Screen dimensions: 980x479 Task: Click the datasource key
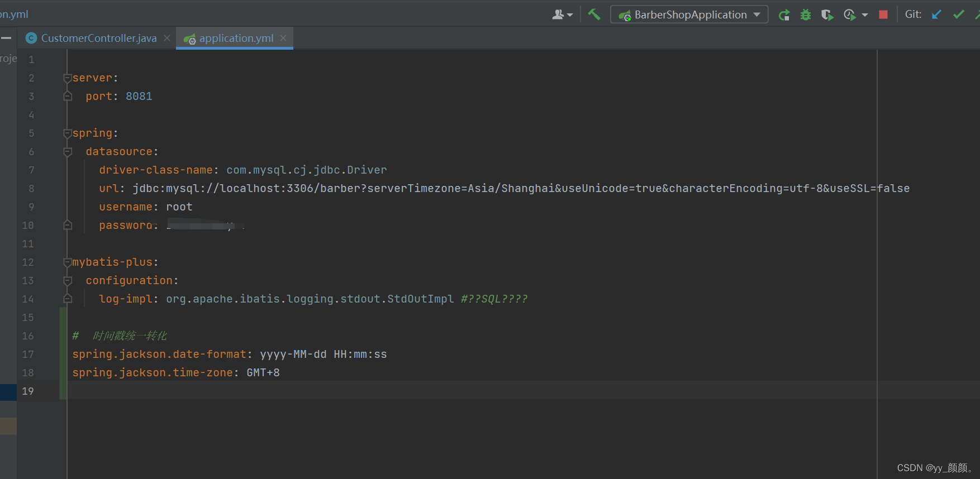click(x=119, y=151)
